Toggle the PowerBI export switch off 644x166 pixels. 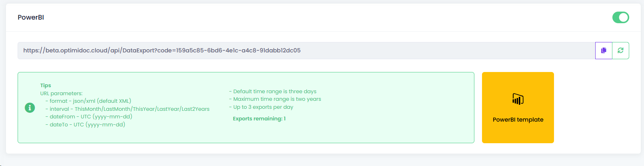click(620, 18)
